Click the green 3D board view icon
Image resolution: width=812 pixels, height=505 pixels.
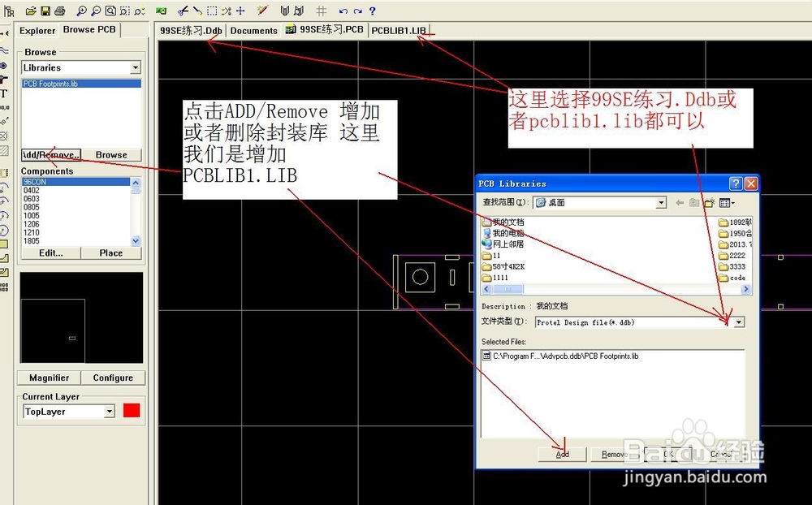point(161,11)
